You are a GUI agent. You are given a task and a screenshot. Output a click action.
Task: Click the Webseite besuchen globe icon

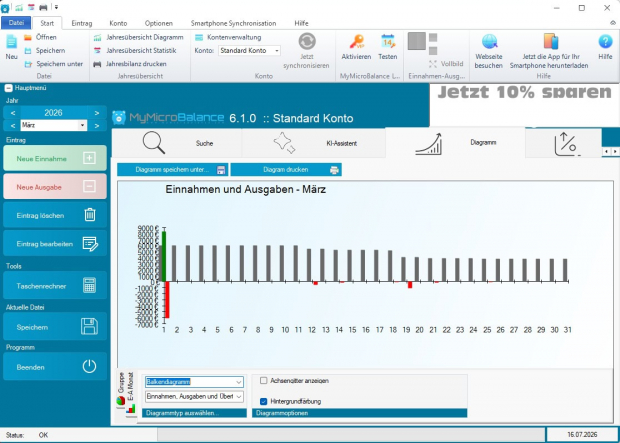pos(489,42)
